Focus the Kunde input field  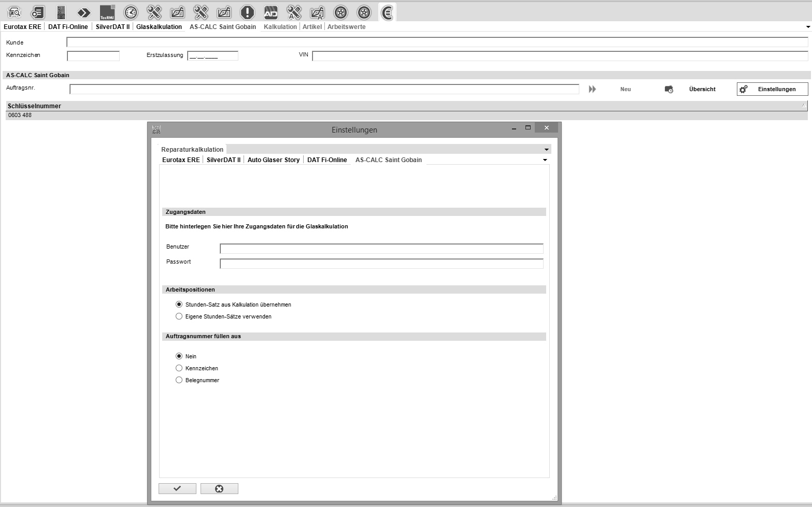coord(437,42)
